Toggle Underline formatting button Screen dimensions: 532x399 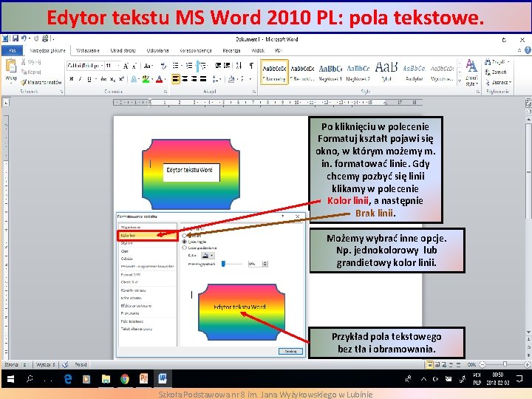[x=89, y=79]
